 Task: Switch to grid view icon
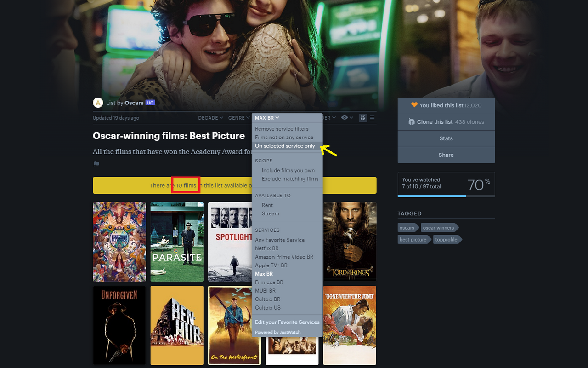coord(363,118)
